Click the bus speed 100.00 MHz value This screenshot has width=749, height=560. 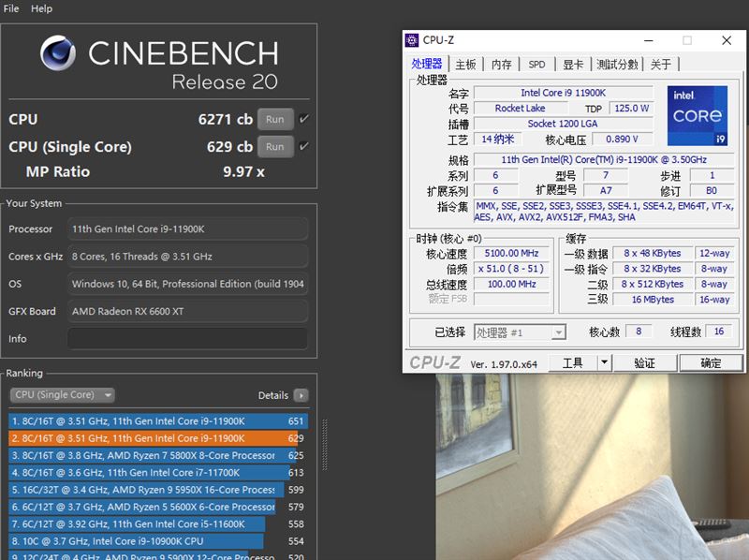point(511,284)
